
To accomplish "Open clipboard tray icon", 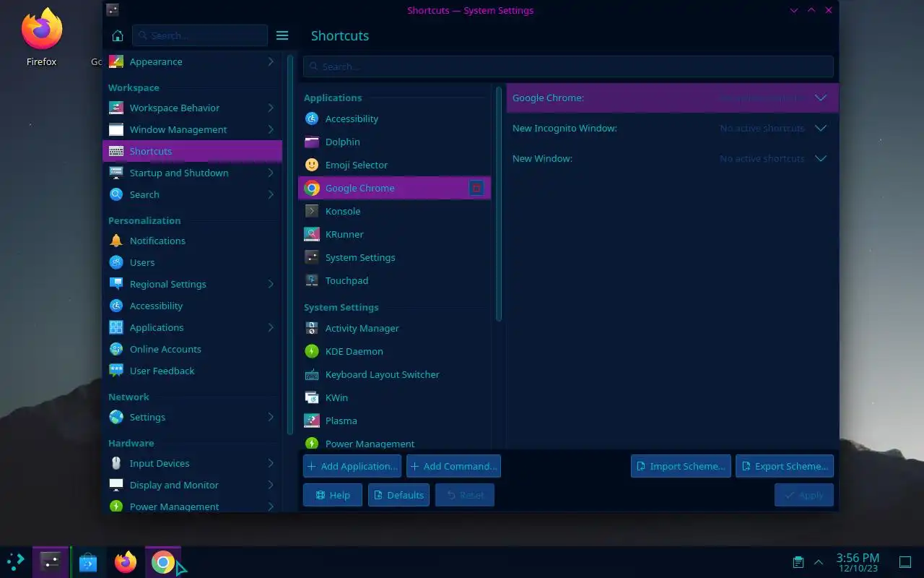I will (798, 562).
